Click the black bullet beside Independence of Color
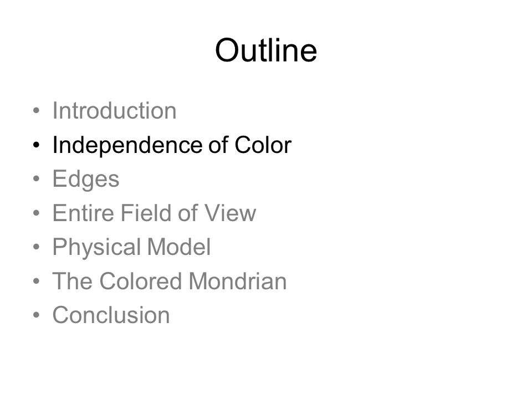Image resolution: width=532 pixels, height=399 pixels. (37, 145)
